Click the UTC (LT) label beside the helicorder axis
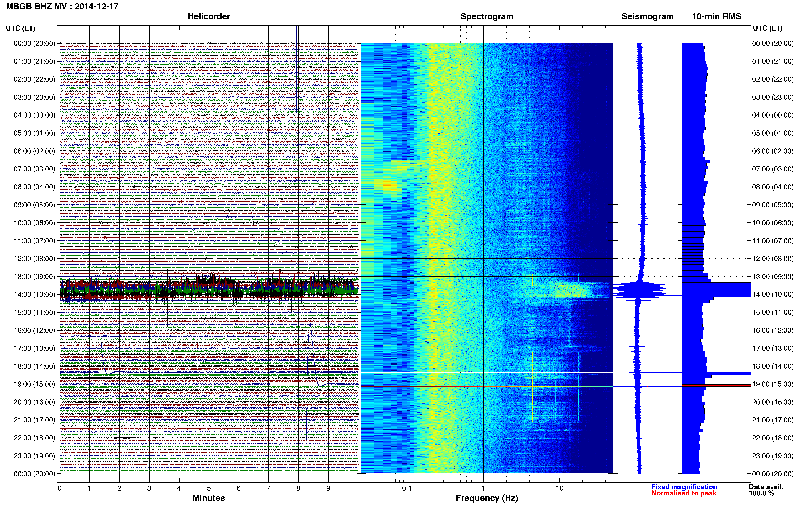The height and width of the screenshot is (508, 812). click(x=21, y=28)
